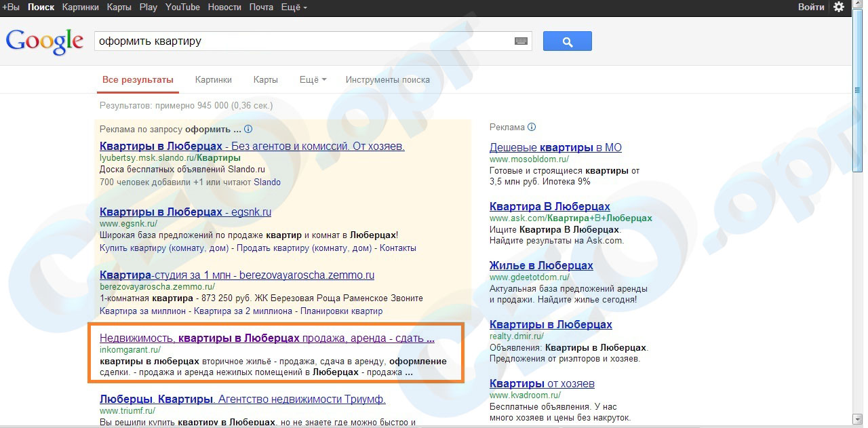Image resolution: width=868 pixels, height=428 pixels.
Task: Click the vertical scrollbar thumb
Action: tap(857, 90)
